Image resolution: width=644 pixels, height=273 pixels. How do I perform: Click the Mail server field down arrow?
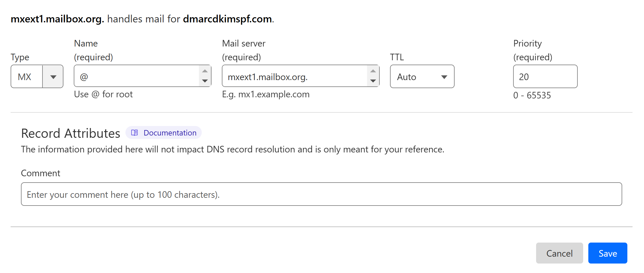click(373, 81)
